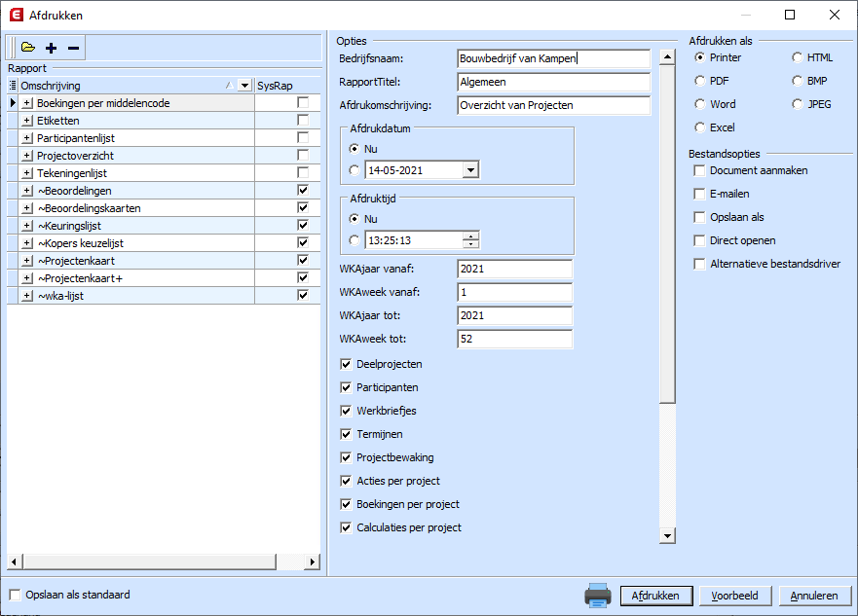Image resolution: width=858 pixels, height=616 pixels.
Task: Open report folder icon in toolbar
Action: click(28, 48)
